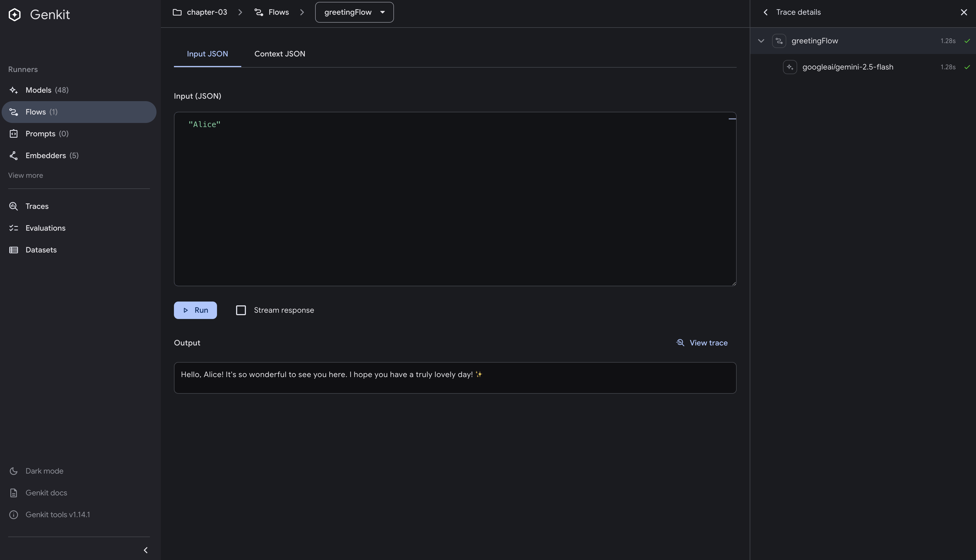Click the Genkit docs document icon

point(13,493)
